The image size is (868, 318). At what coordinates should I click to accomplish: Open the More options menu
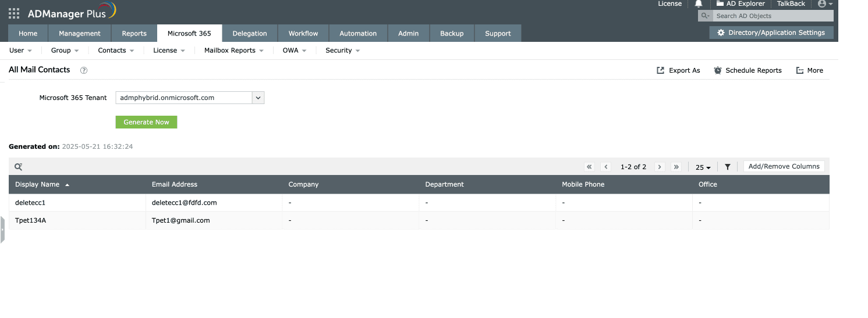coord(810,70)
